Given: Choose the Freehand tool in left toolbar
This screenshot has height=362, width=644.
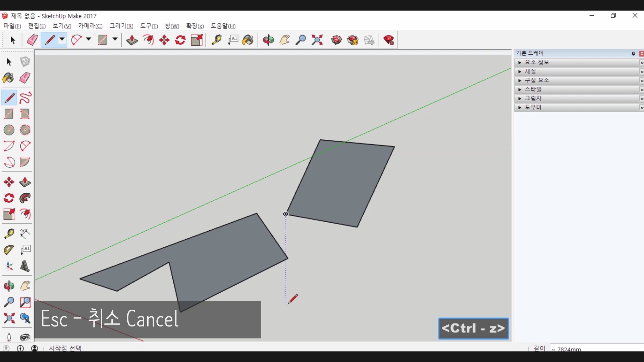Looking at the screenshot, I should (25, 98).
